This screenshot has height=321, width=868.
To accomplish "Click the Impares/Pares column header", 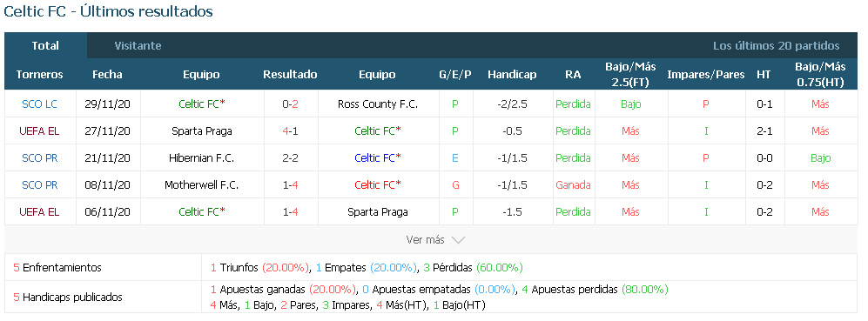I will [x=706, y=74].
